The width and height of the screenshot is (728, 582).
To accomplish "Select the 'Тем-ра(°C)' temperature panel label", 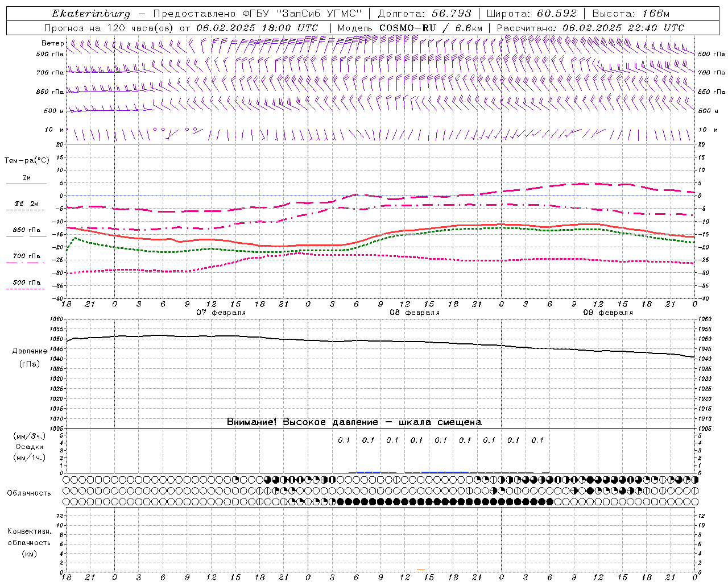I will [x=27, y=161].
